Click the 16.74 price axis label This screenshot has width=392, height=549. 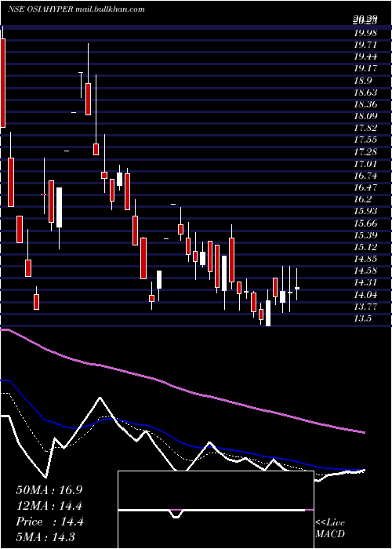pyautogui.click(x=365, y=176)
